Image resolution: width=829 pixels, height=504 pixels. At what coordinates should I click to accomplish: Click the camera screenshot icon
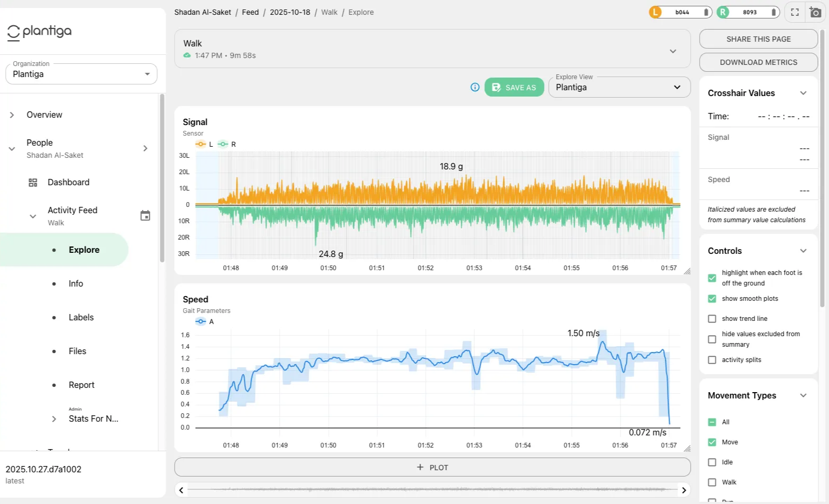(815, 12)
